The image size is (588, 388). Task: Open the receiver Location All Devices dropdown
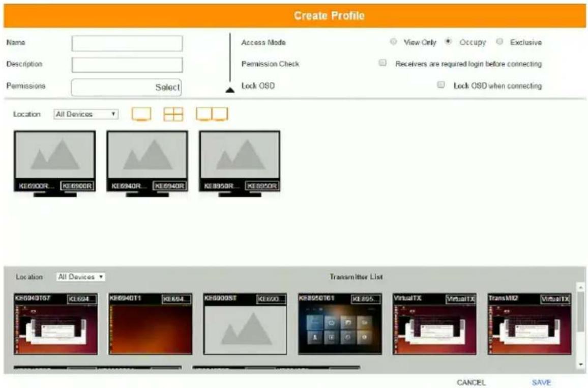pos(86,114)
